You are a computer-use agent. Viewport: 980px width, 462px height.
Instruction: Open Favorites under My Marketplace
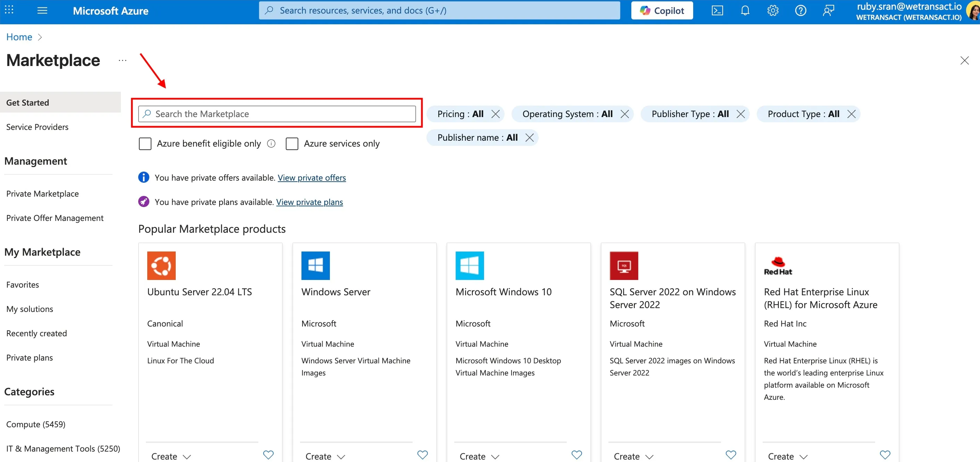(x=23, y=284)
